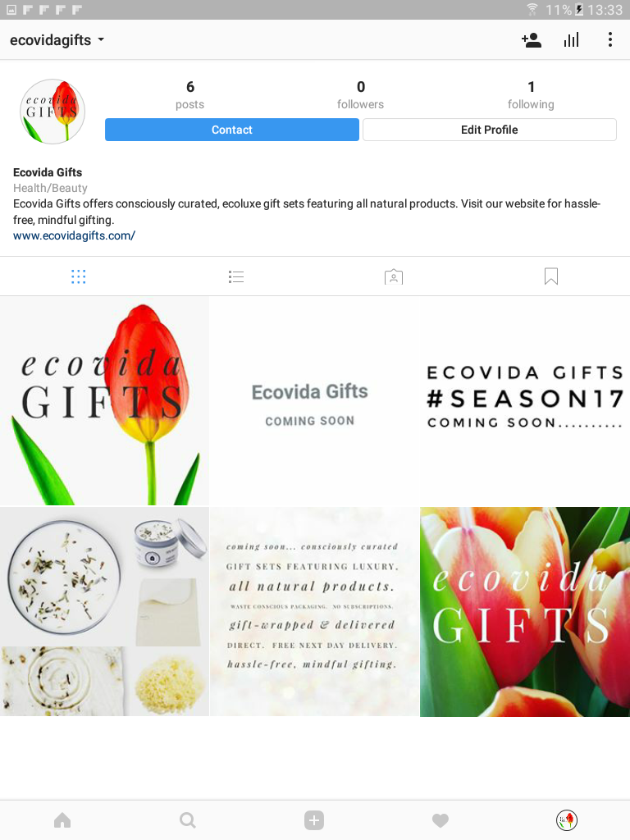View the 1 following count
The width and height of the screenshot is (630, 840).
coord(531,94)
